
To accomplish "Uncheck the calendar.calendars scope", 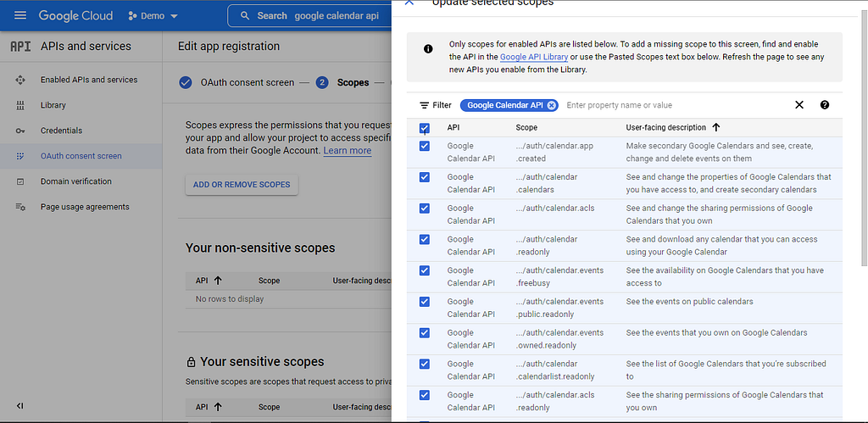I will [425, 177].
